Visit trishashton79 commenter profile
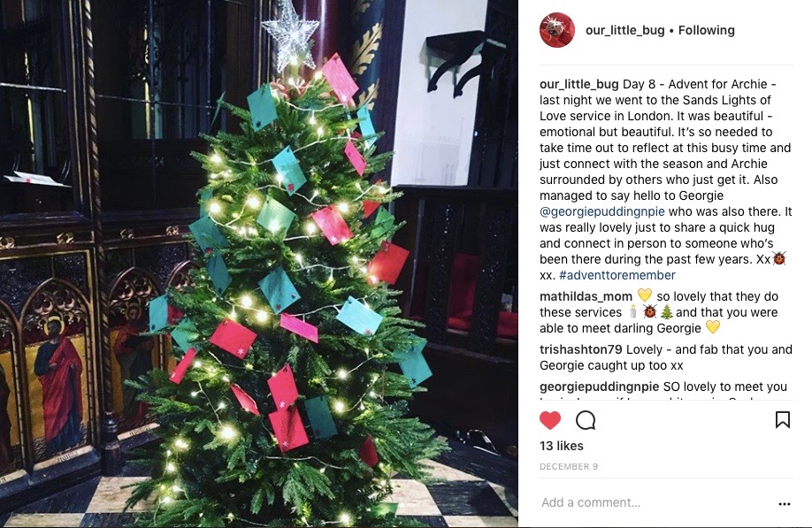The image size is (812, 528). pyautogui.click(x=580, y=350)
